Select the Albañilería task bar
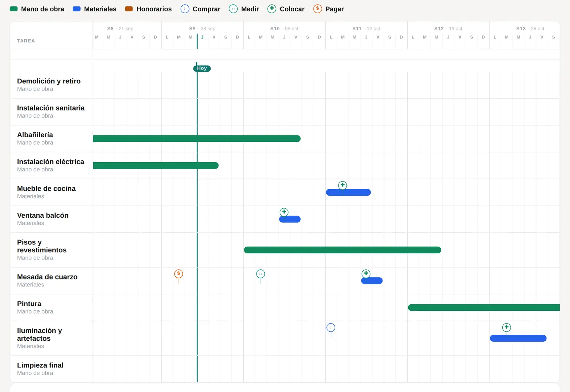This screenshot has height=392, width=570. [x=197, y=139]
